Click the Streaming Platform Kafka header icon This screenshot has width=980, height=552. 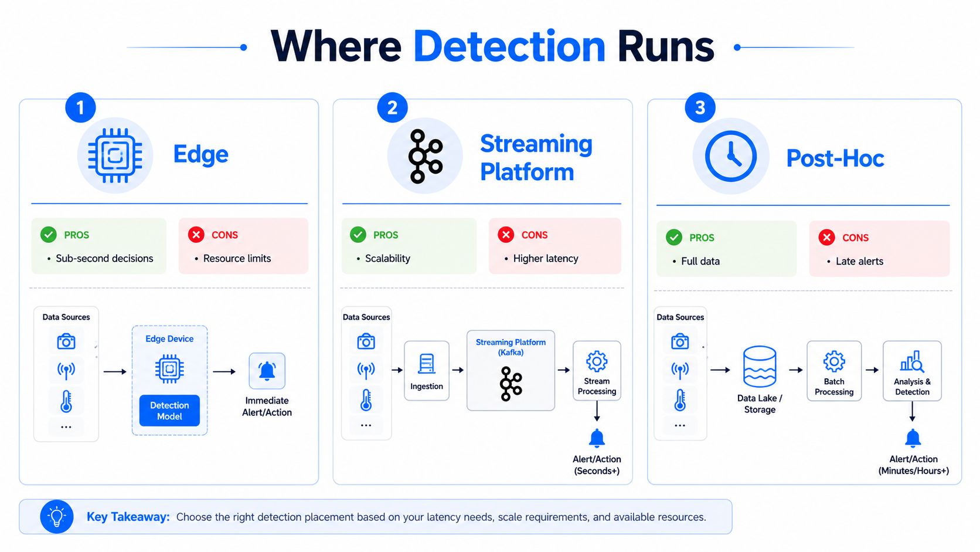tap(426, 156)
